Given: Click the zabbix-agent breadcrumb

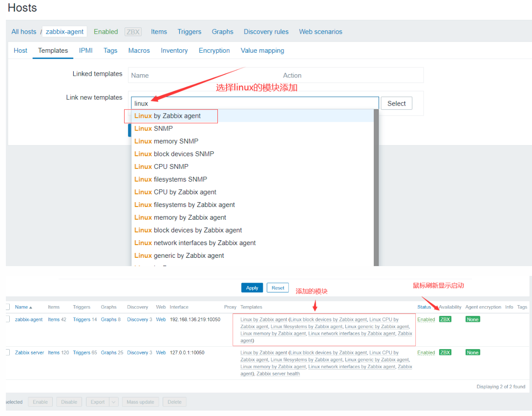Looking at the screenshot, I should (64, 32).
